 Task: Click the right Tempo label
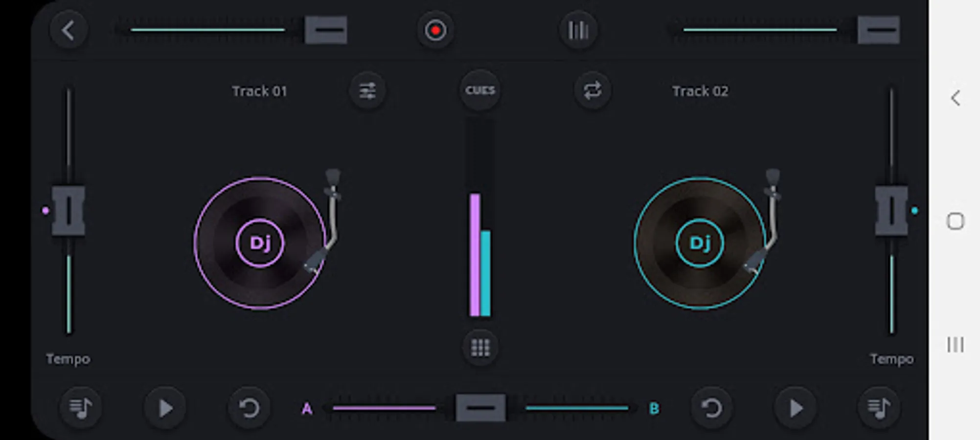pos(891,359)
